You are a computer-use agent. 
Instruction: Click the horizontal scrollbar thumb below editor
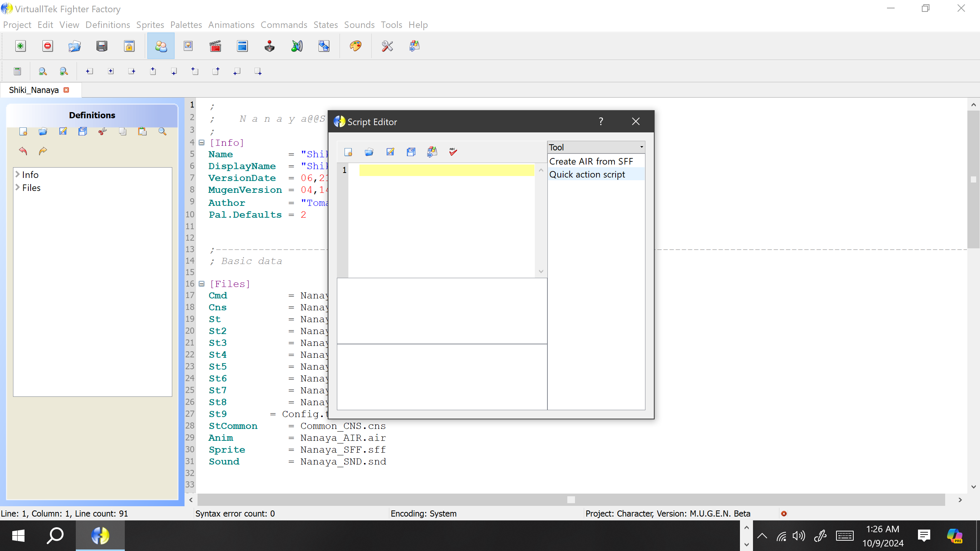pyautogui.click(x=571, y=500)
